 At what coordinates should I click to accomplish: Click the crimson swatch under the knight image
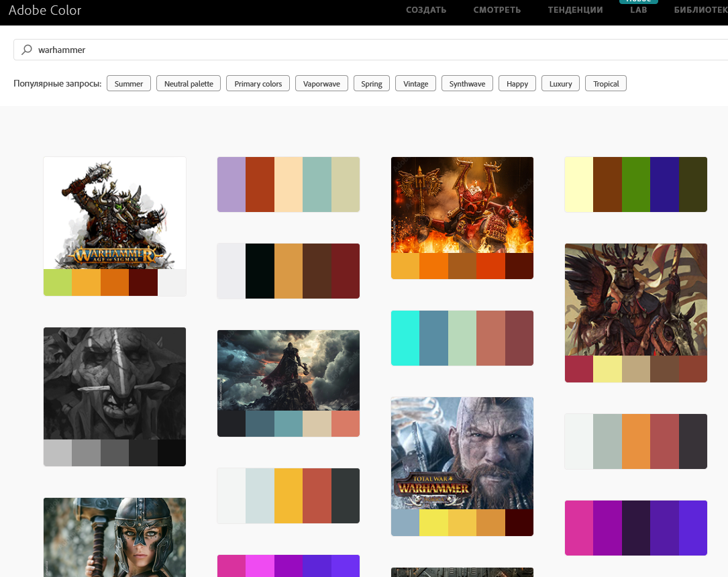[x=578, y=369]
